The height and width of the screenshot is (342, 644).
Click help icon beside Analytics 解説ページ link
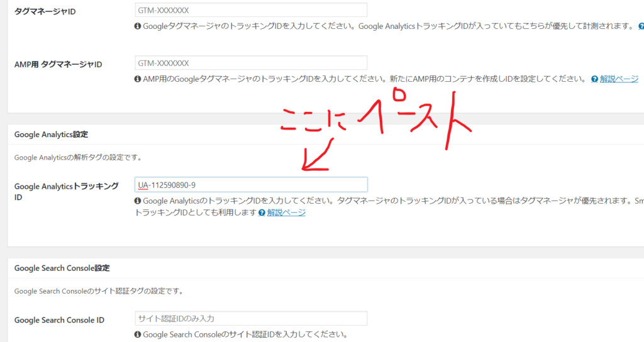tap(262, 212)
